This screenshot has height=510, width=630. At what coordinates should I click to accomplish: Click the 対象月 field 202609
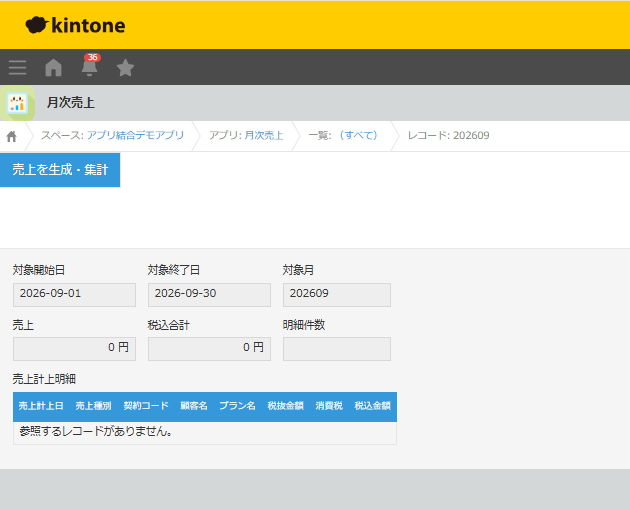pyautogui.click(x=337, y=295)
